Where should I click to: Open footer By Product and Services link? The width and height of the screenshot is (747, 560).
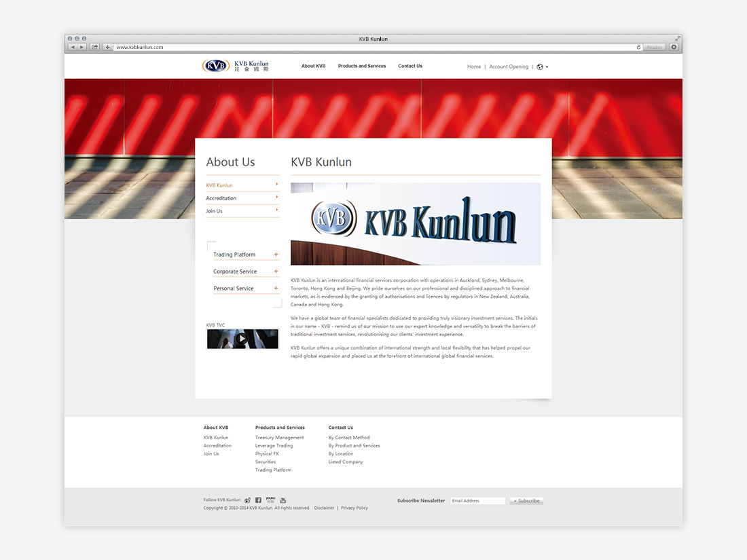pos(354,446)
